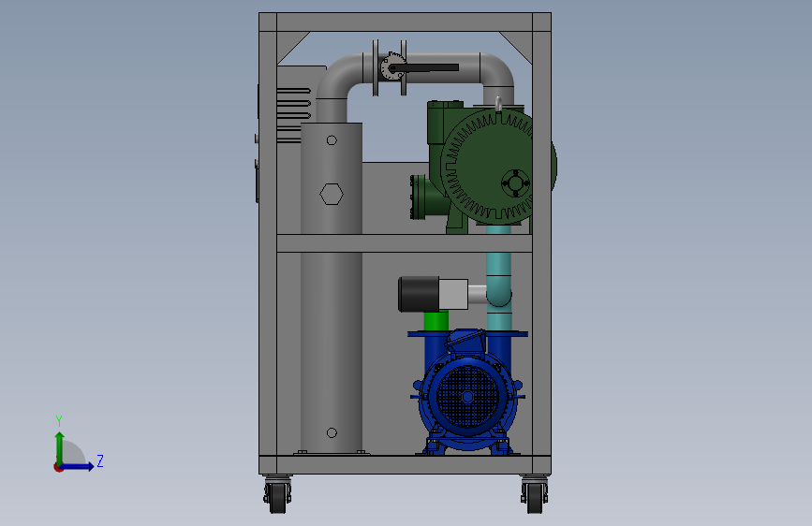Pick the black valve lever handle
812x526 pixels.
424,67
